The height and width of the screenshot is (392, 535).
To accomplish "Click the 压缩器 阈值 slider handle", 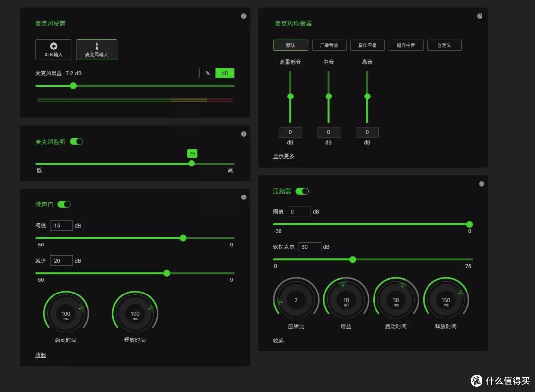I will pyautogui.click(x=470, y=224).
